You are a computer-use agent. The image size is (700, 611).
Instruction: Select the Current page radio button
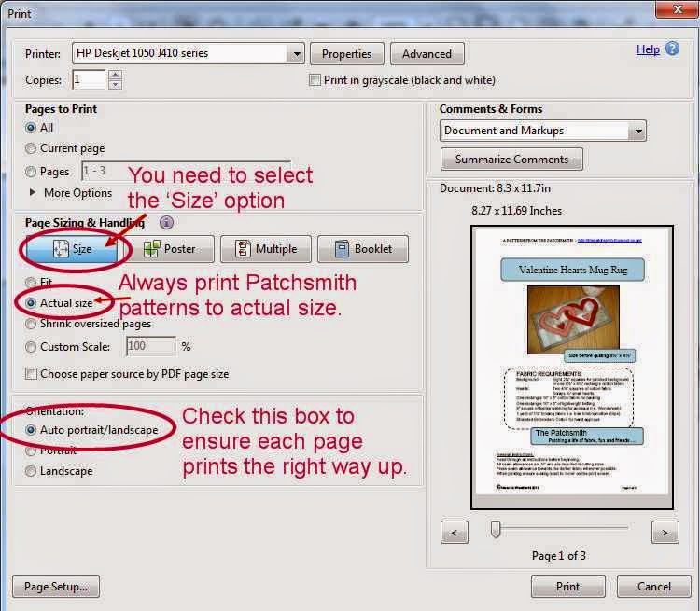(x=31, y=148)
